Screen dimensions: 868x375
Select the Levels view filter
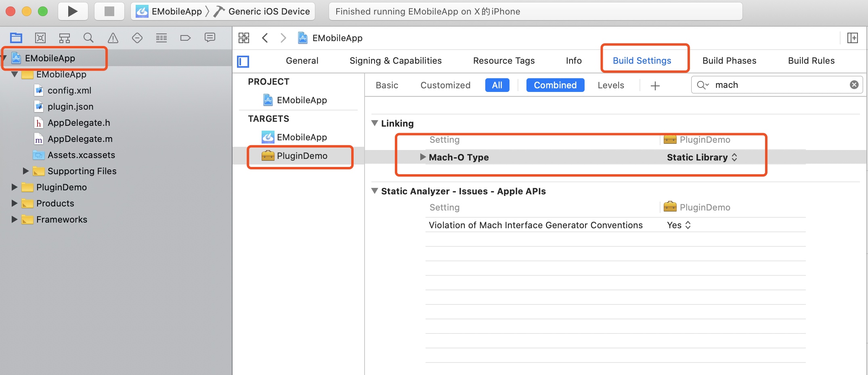[611, 85]
